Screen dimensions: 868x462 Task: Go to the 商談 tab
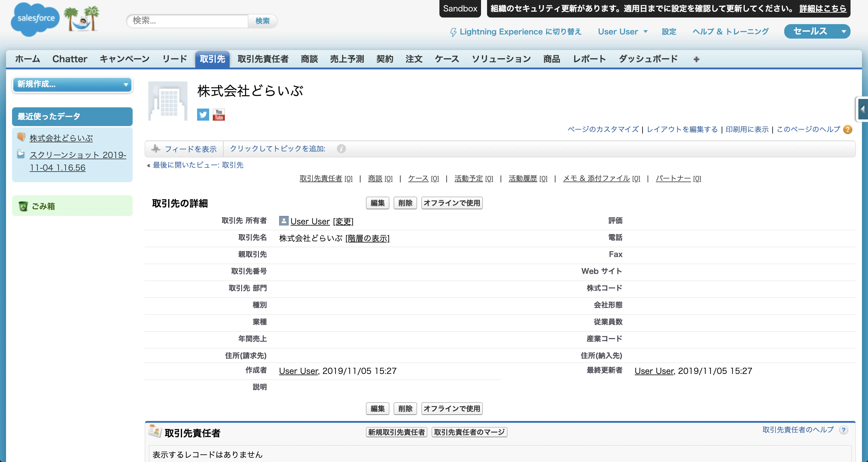point(309,59)
